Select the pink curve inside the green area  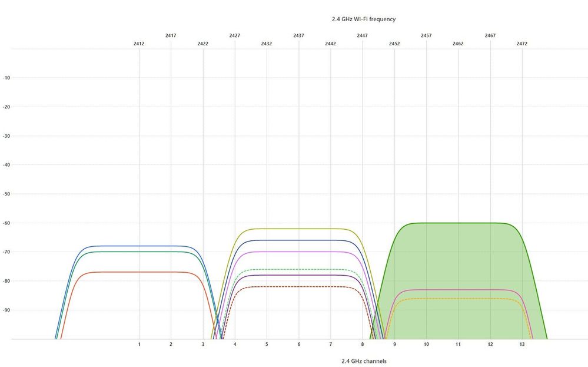point(458,290)
